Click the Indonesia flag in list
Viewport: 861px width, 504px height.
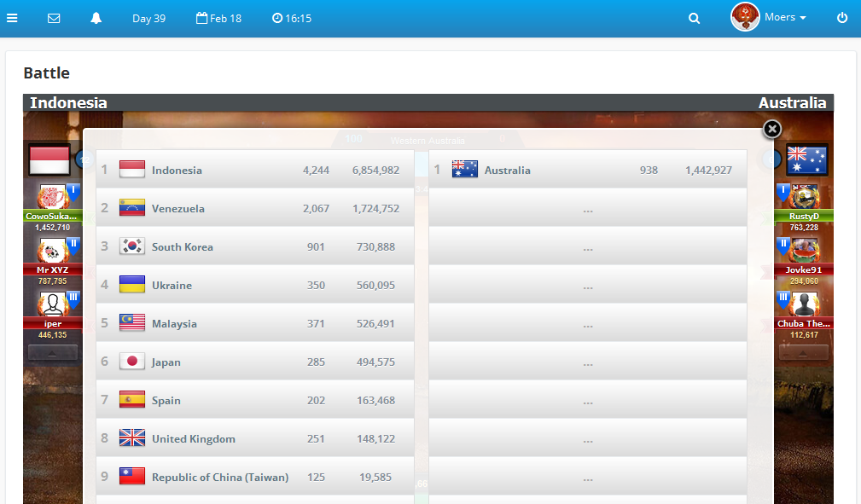[132, 169]
